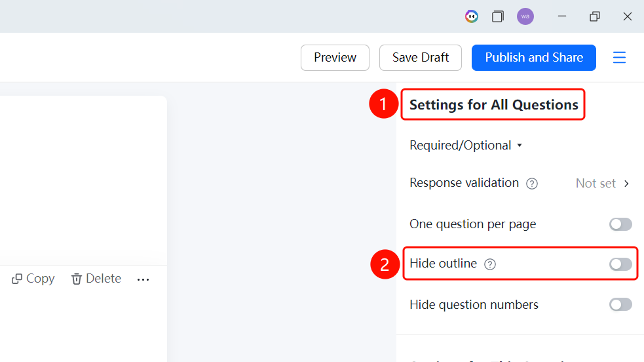The height and width of the screenshot is (362, 644).
Task: Minimize the application window
Action: (x=562, y=16)
